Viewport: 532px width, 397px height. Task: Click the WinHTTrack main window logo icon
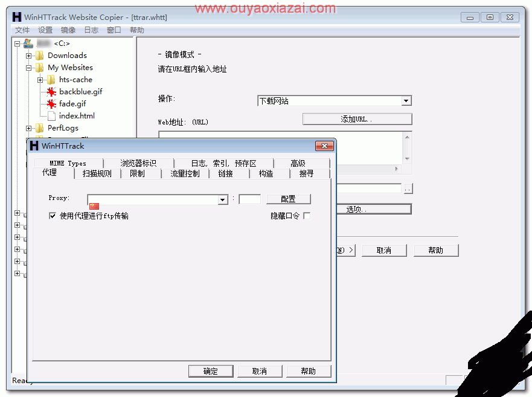coord(17,17)
